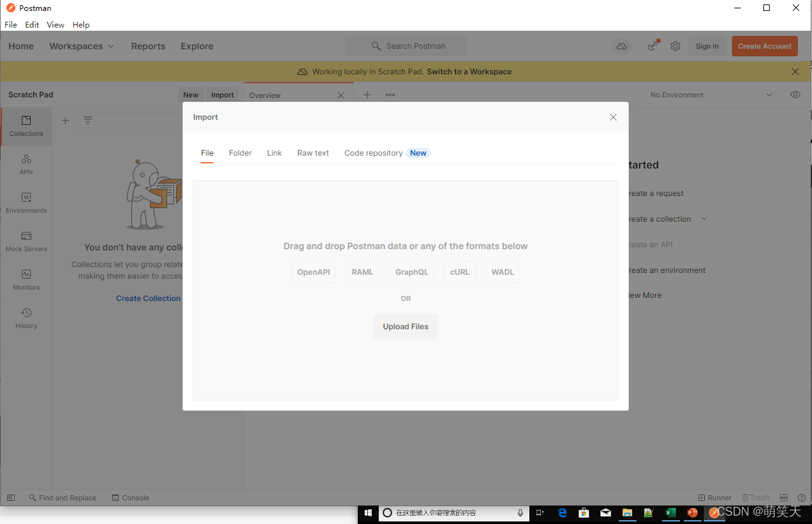
Task: Click the WADL format chip
Action: 502,272
